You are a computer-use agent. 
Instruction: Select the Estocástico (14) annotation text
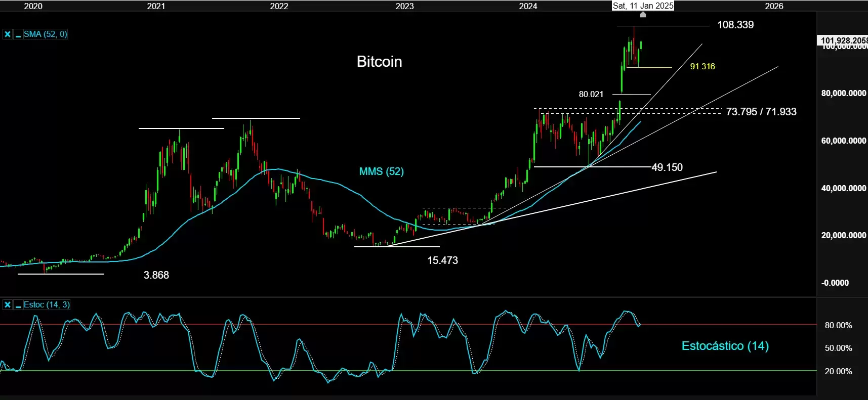point(725,346)
